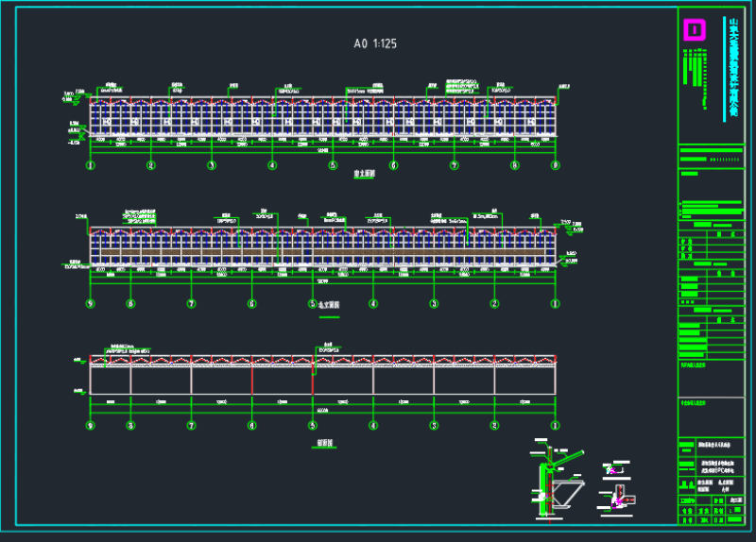
Task: Select the middle elevation view title text
Action: (328, 307)
